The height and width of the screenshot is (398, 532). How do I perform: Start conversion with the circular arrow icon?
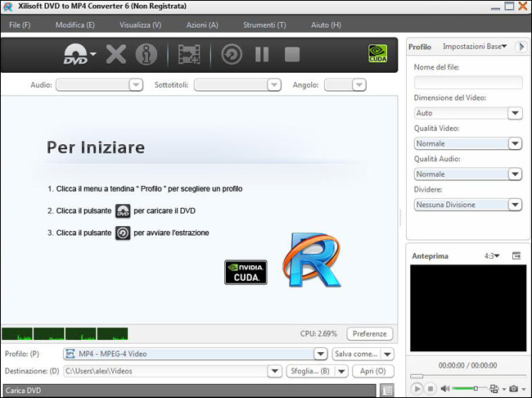(x=232, y=54)
